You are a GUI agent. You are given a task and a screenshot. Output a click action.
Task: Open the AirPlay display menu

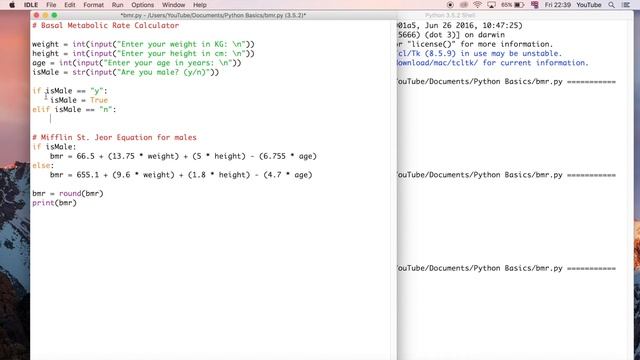491,5
